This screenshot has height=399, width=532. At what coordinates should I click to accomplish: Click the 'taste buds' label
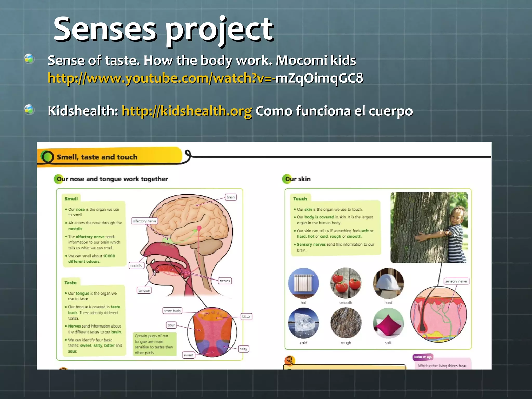(x=172, y=311)
